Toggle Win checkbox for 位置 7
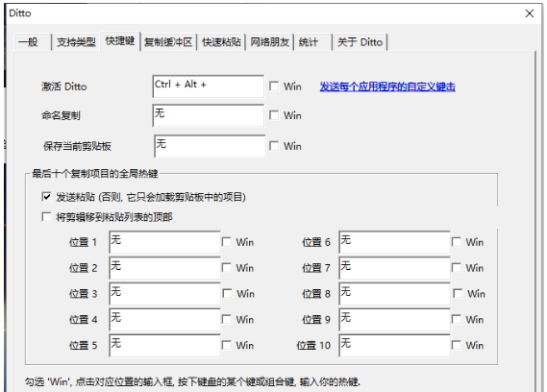Screen dimensions: 547x392 point(457,267)
